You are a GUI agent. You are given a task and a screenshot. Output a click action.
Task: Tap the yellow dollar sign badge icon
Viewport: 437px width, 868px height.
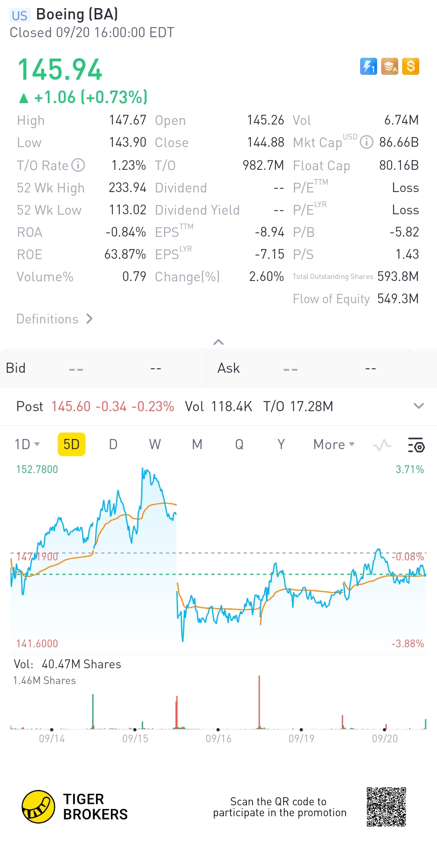pyautogui.click(x=411, y=66)
